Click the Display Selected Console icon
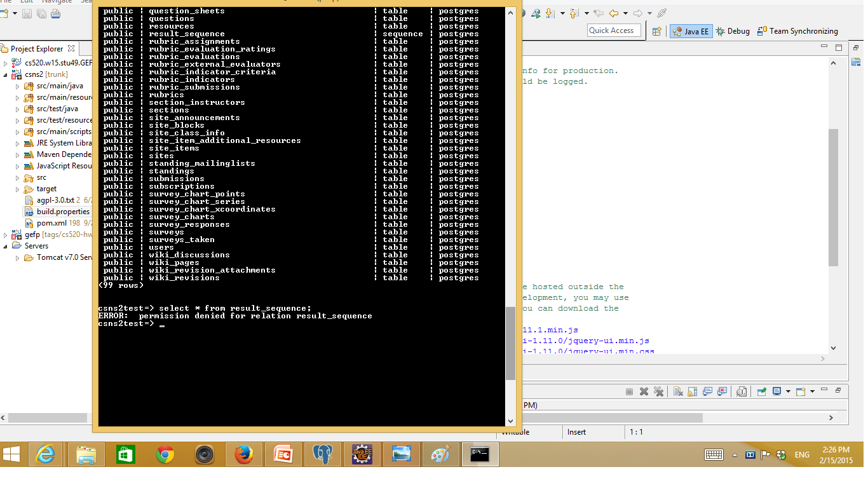The height and width of the screenshot is (488, 868). tap(776, 391)
